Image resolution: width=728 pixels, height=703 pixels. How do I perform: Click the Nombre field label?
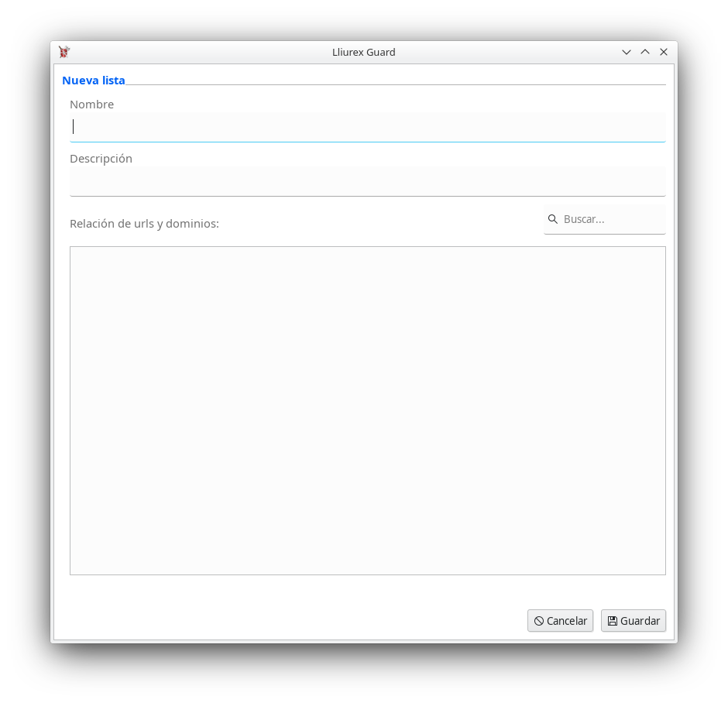tap(91, 105)
